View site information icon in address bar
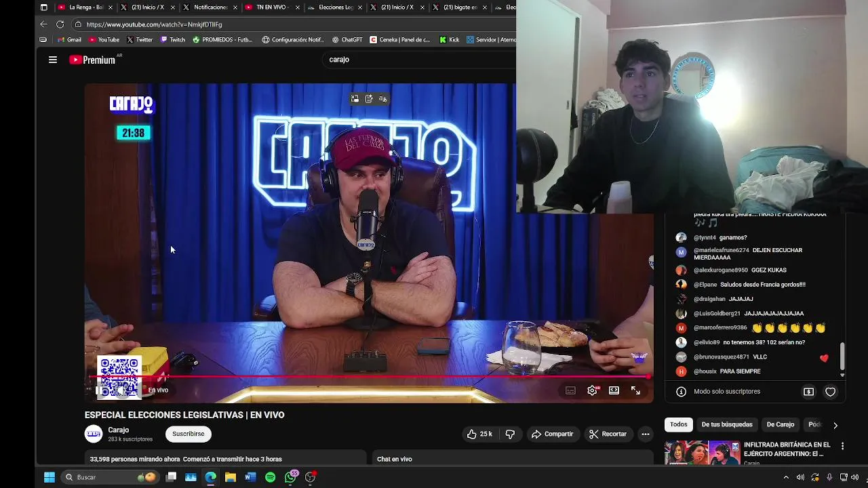 78,24
